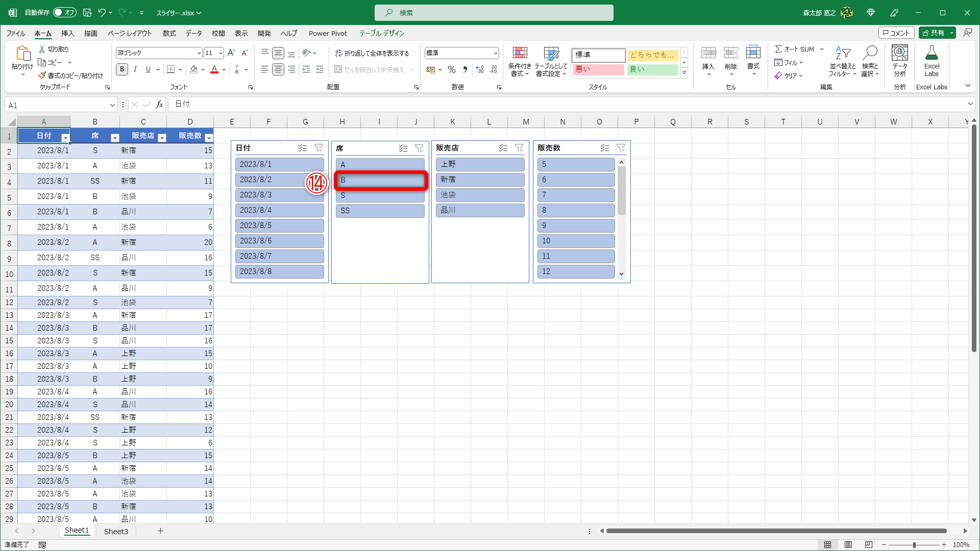Toggle AutoSave switch off/on
This screenshot has height=551, width=980.
64,12
